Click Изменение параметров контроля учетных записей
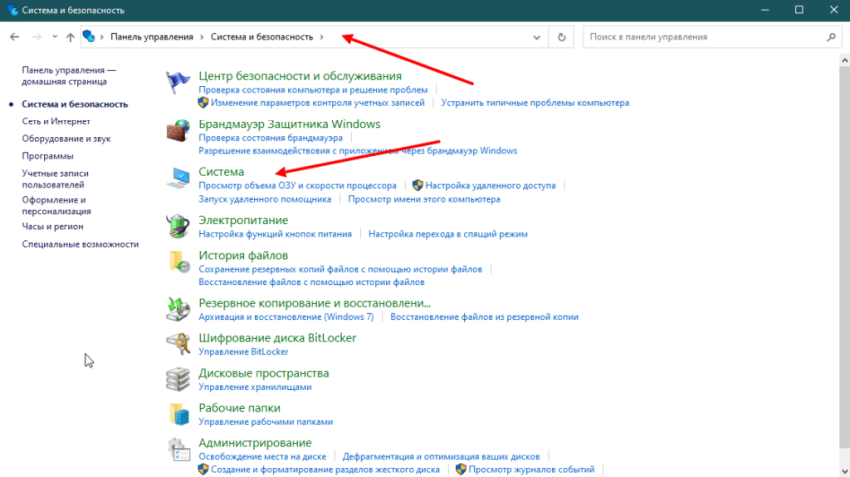This screenshot has width=850, height=477. click(318, 102)
